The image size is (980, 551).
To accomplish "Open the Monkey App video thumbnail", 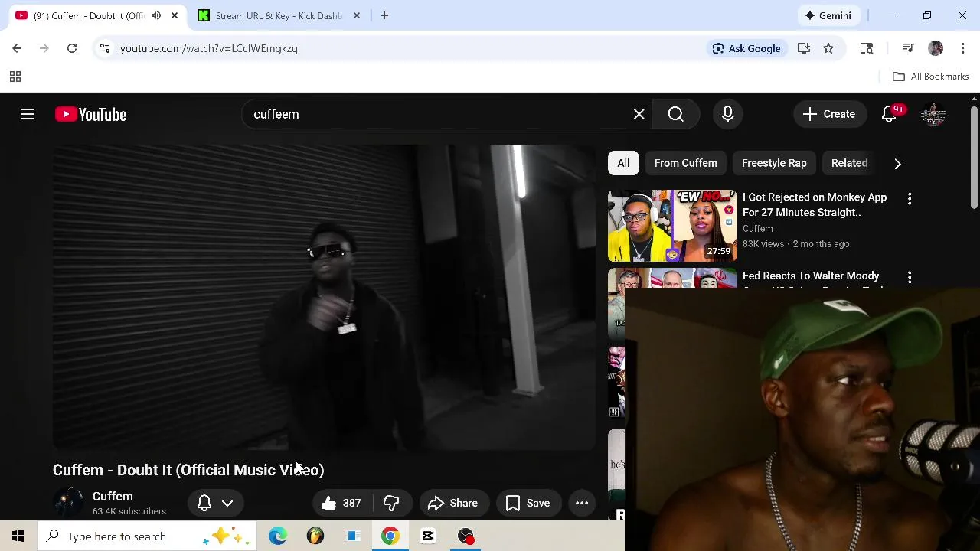I will (x=672, y=226).
